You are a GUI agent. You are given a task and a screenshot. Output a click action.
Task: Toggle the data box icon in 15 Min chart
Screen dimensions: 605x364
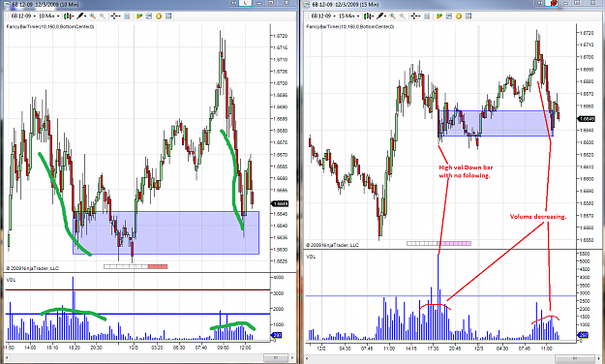[x=427, y=16]
